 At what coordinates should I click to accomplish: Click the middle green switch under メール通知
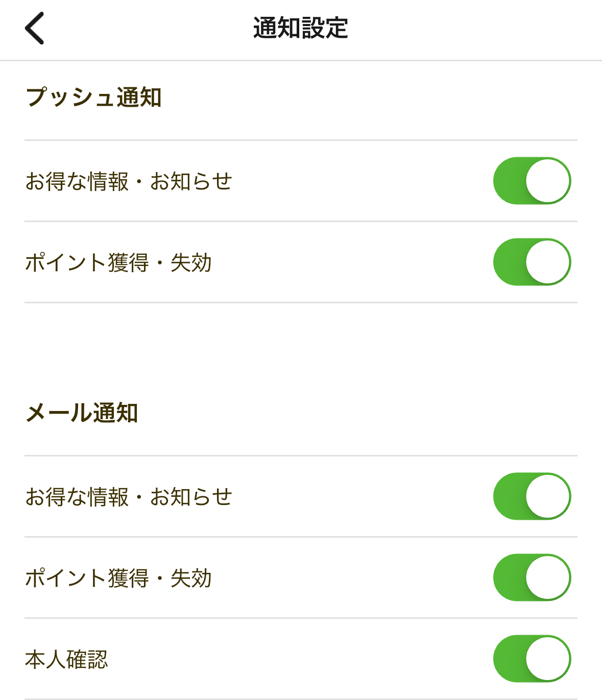(532, 577)
